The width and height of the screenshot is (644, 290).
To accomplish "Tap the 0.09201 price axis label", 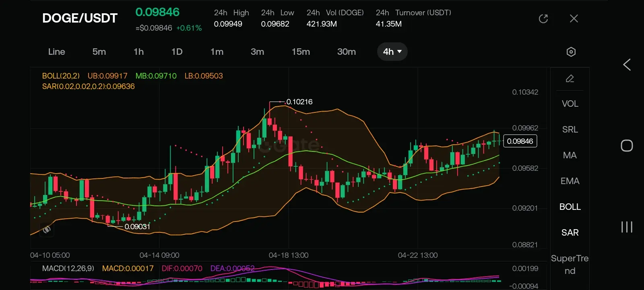I will 525,208.
